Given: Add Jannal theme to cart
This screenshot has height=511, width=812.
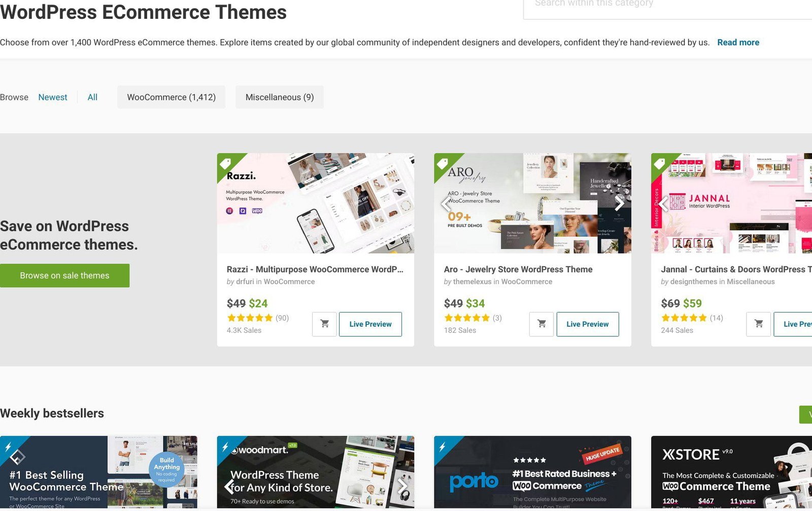Looking at the screenshot, I should [x=759, y=324].
